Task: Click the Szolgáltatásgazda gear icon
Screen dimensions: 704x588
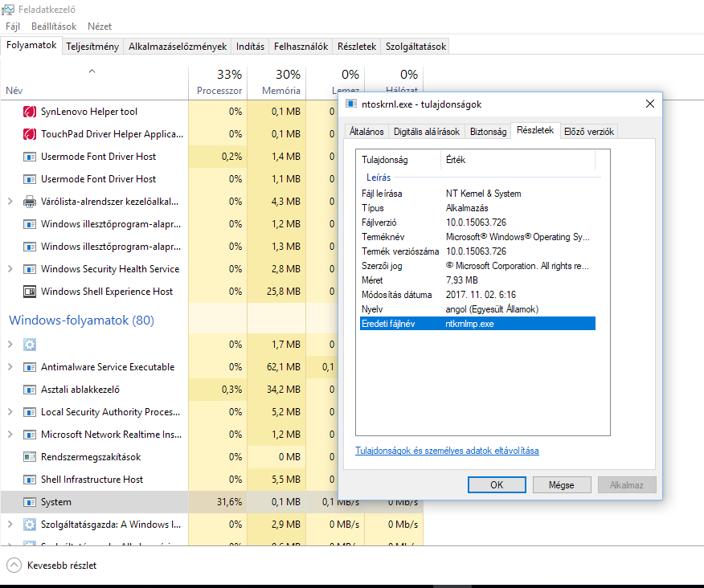Action: point(30,525)
